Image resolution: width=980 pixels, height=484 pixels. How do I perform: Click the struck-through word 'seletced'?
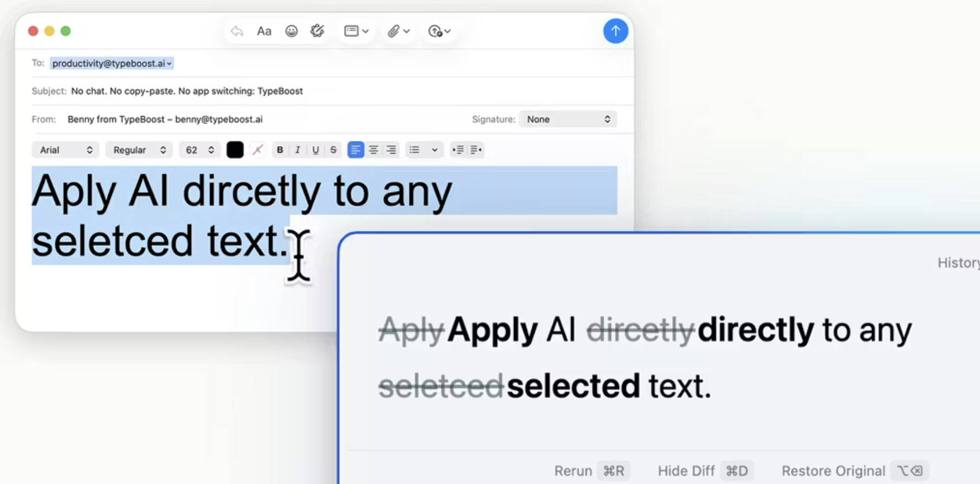(x=441, y=386)
